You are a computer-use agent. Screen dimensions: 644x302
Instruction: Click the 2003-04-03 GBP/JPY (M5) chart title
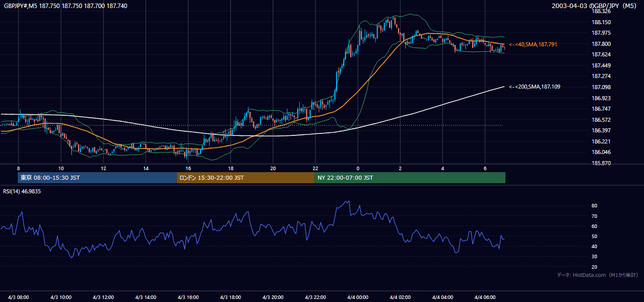(x=595, y=6)
